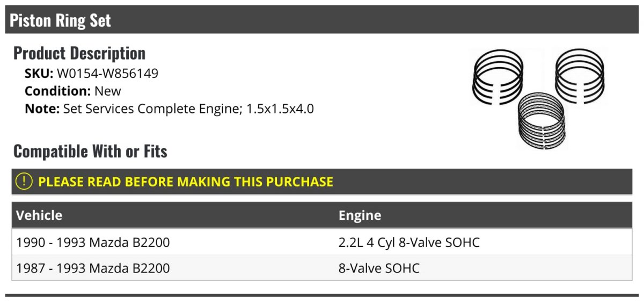Viewport: 644px width, 302px height.
Task: Click the 1990 - 1993 Mazda B2200 row
Action: 322,242
